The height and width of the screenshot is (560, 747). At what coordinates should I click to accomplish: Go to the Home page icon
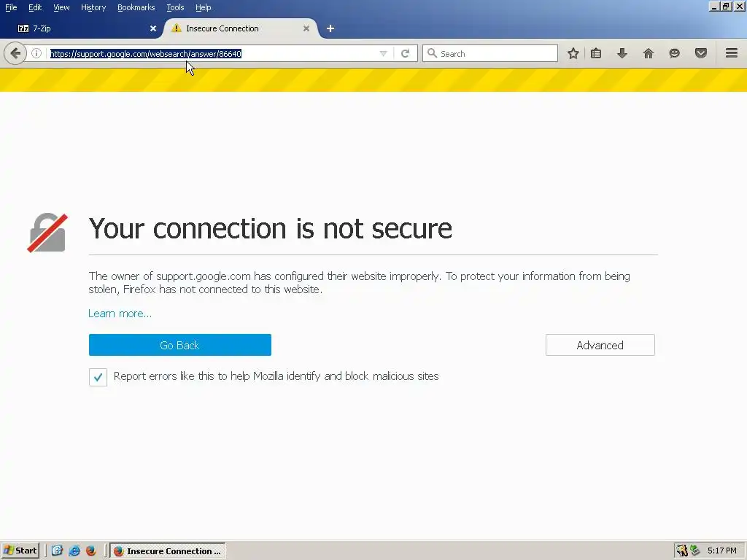(x=649, y=53)
